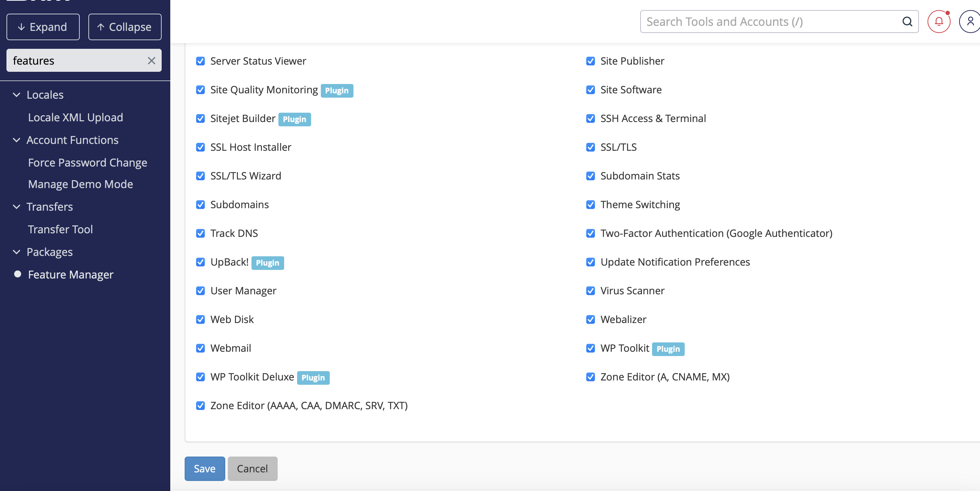
Task: Click the Sitejet Builder Plugin badge
Action: [295, 119]
